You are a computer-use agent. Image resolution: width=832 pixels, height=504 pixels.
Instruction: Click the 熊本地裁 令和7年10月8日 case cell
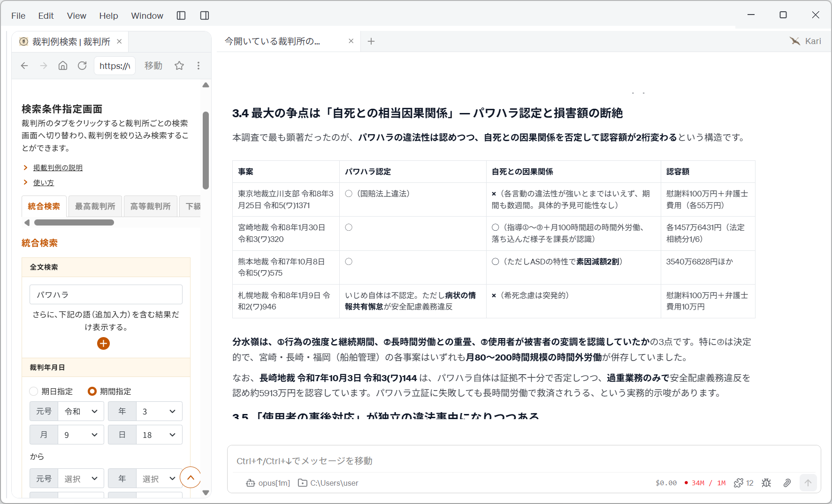pyautogui.click(x=286, y=267)
